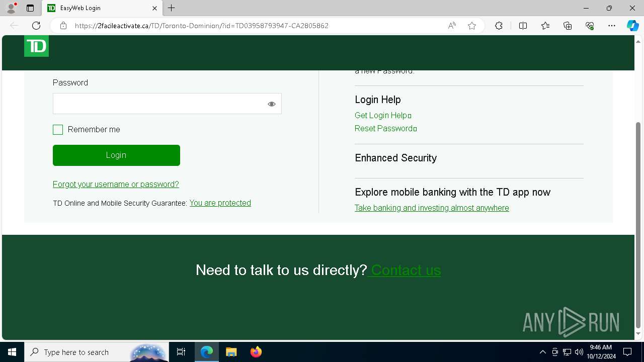
Task: Click the green Login button
Action: point(116,155)
